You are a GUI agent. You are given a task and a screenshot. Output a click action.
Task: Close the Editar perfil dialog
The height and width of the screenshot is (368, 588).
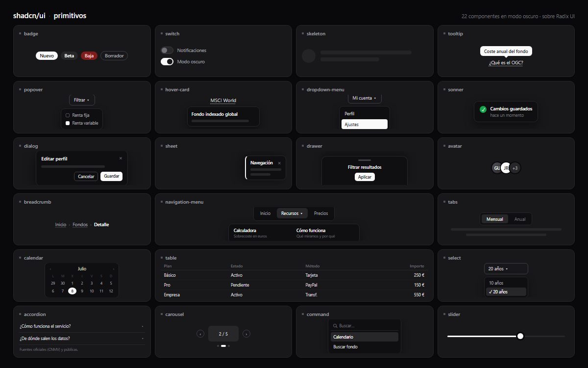[121, 158]
